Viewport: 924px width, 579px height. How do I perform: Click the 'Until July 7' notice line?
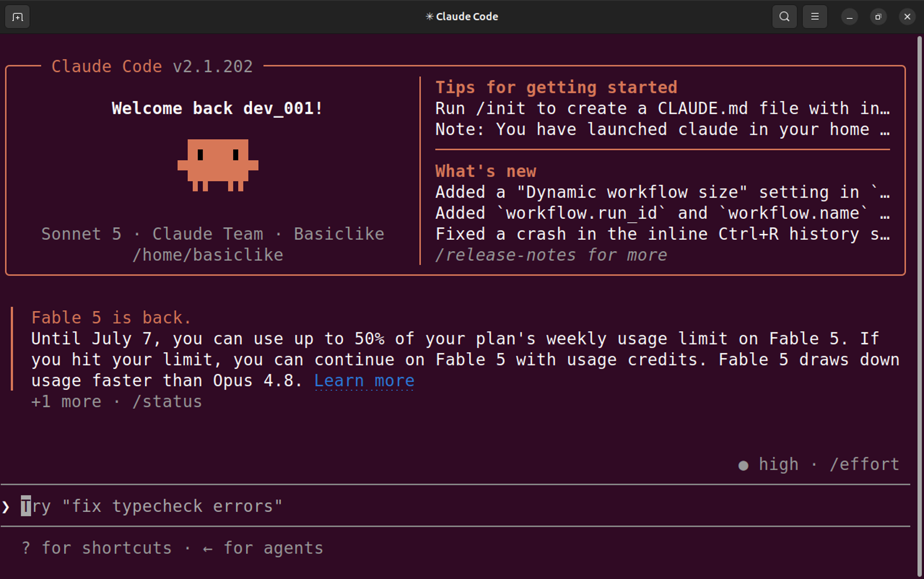[x=455, y=339]
